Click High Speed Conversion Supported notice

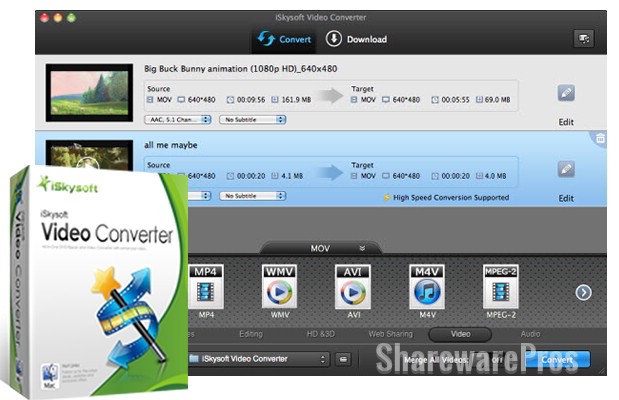[446, 197]
